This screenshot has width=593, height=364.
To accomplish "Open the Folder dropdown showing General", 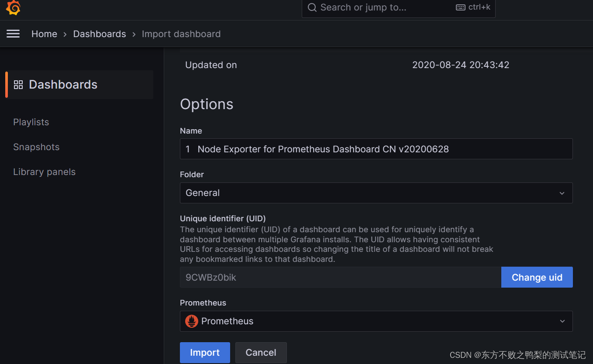I will [376, 193].
